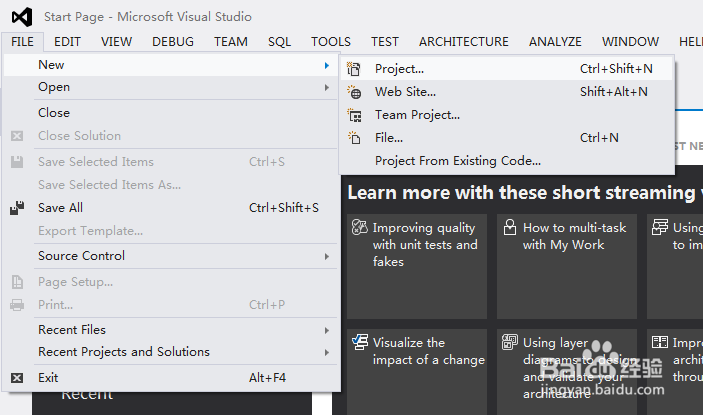Expand the Open submenu arrow
The width and height of the screenshot is (703, 415).
(327, 87)
